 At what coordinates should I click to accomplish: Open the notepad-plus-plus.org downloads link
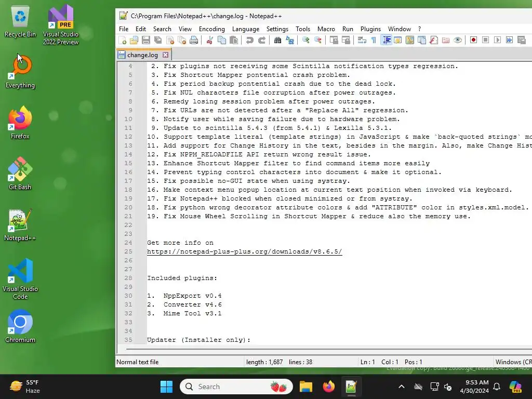coord(244,251)
